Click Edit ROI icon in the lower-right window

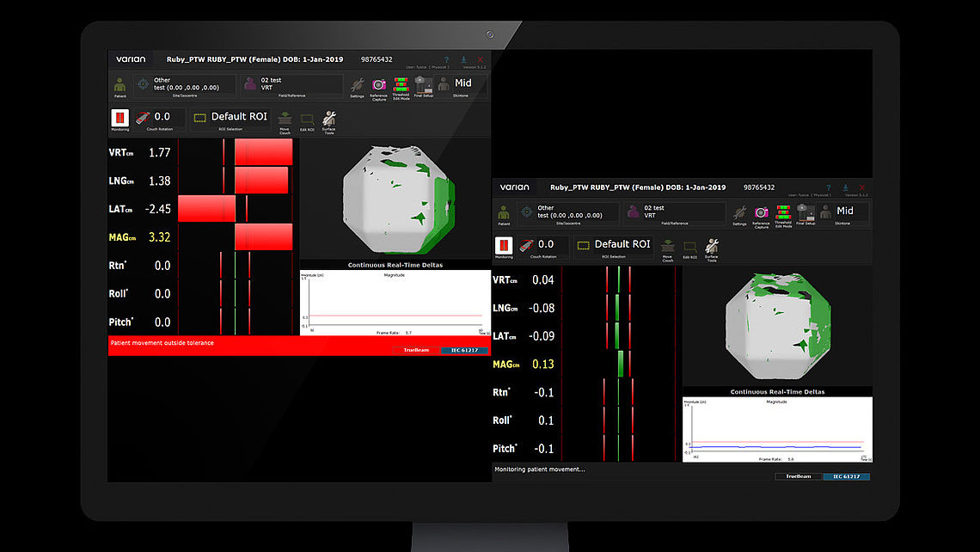[690, 246]
